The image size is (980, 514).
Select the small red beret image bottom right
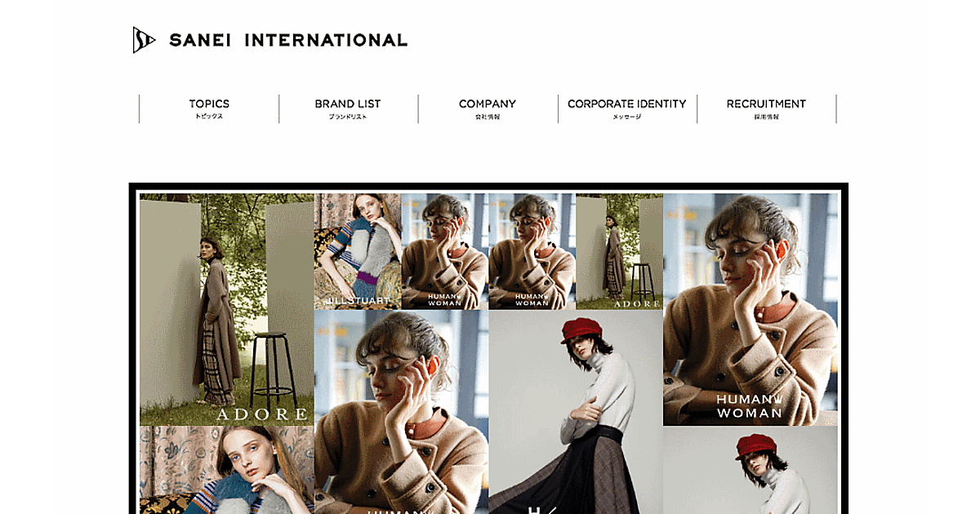pos(751,470)
